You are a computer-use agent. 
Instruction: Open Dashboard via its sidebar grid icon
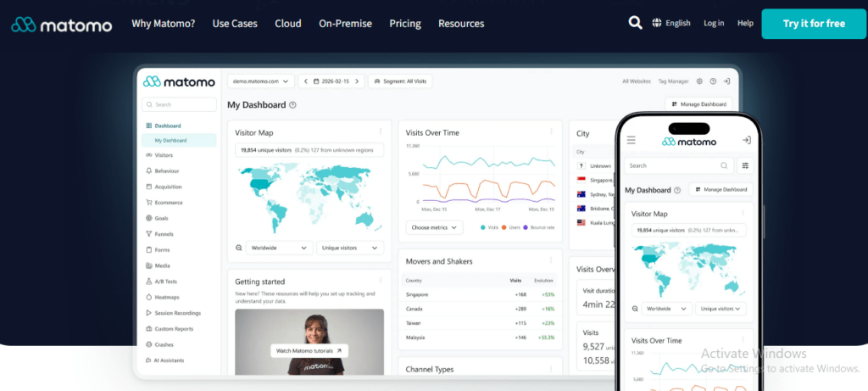149,126
